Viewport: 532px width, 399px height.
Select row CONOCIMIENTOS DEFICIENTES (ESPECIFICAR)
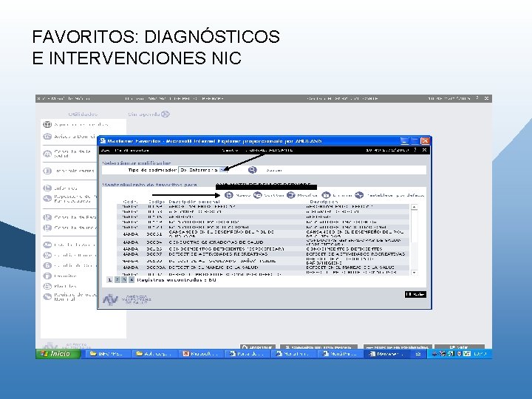[x=263, y=249]
